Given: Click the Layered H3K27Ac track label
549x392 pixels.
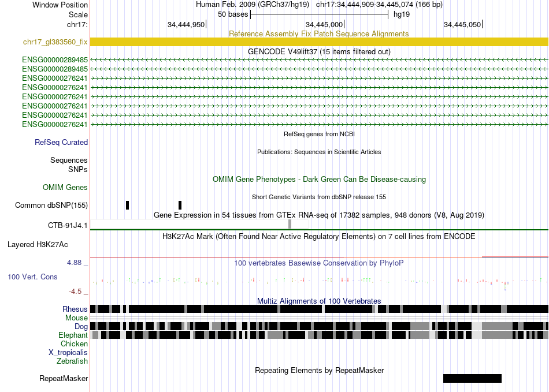Looking at the screenshot, I should (38, 244).
